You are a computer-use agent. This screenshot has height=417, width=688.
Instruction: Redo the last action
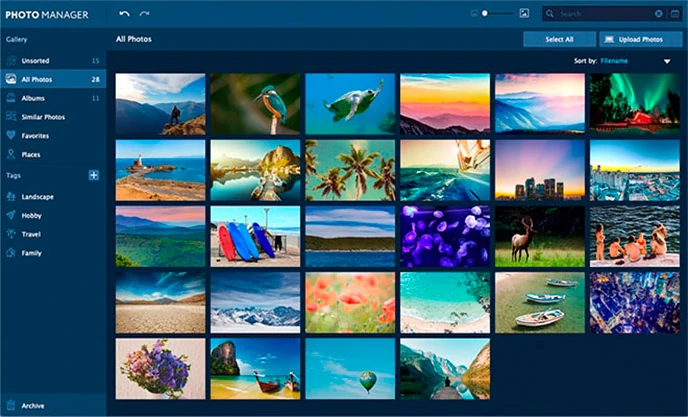tap(144, 14)
